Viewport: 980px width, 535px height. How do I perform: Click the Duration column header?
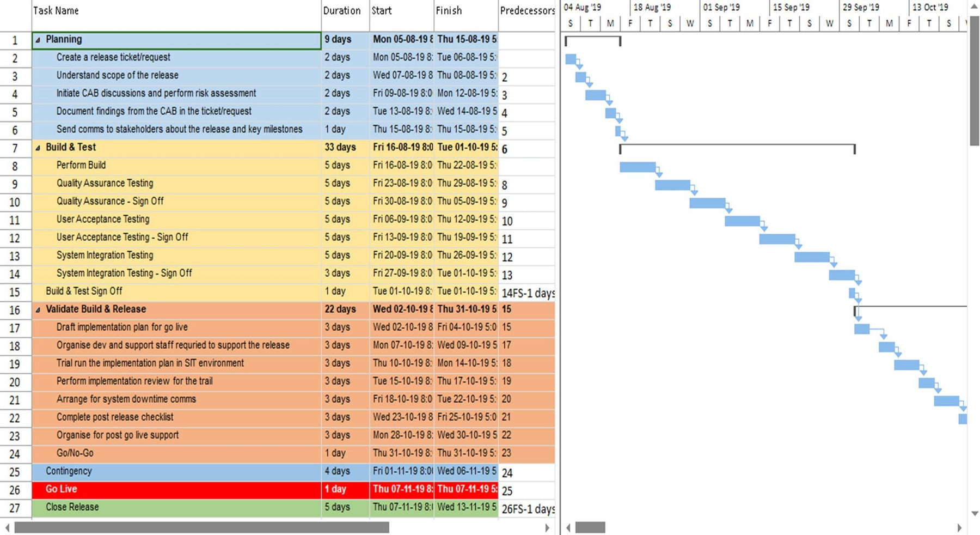[x=342, y=10]
